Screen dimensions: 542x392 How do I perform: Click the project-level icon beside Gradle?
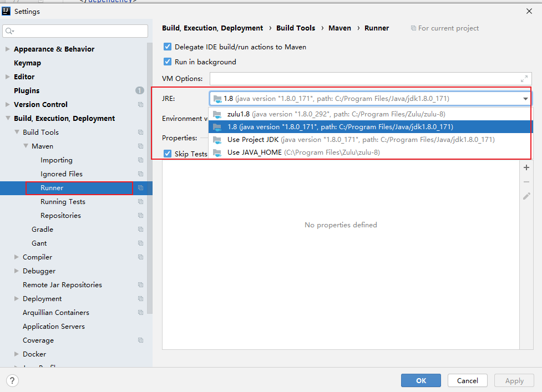[x=141, y=230]
